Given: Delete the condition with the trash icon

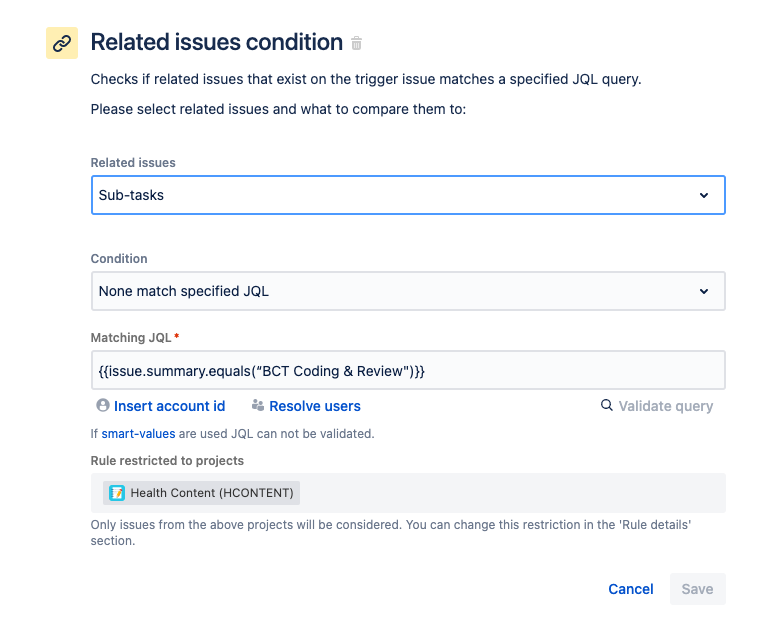Looking at the screenshot, I should click(x=356, y=43).
